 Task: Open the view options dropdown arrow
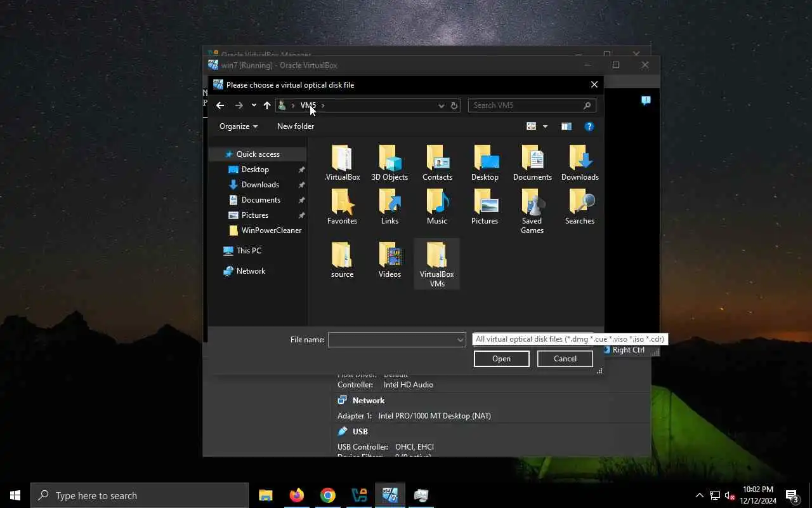tap(545, 126)
